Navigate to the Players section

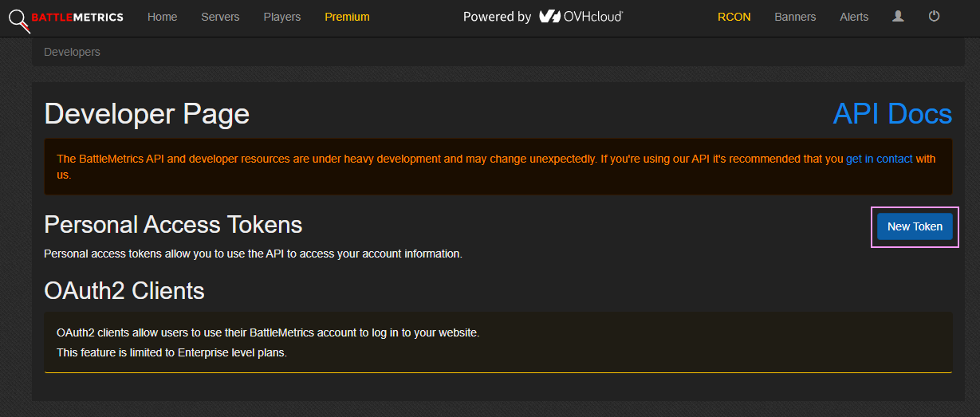282,17
